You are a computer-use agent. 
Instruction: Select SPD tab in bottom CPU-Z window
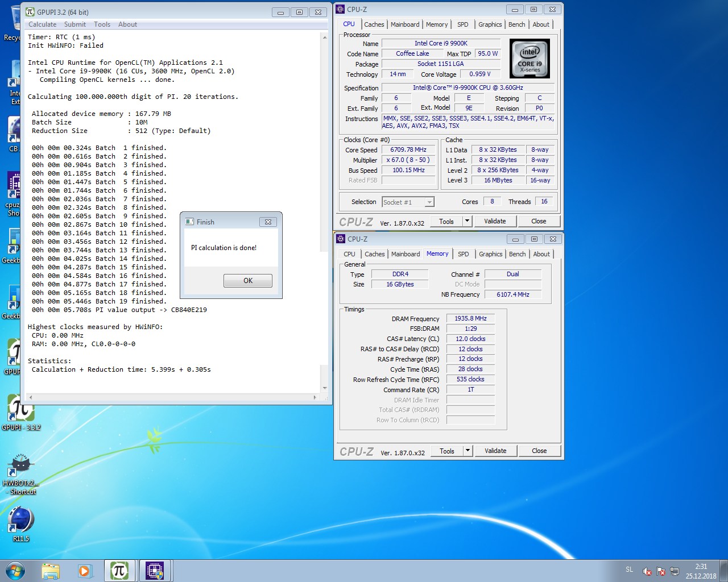(x=464, y=254)
